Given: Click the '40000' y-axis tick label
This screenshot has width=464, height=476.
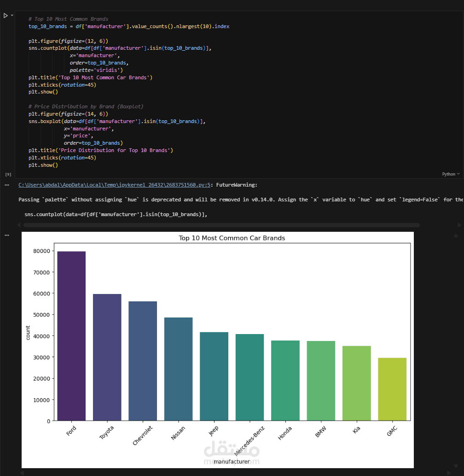Looking at the screenshot, I should point(41,336).
